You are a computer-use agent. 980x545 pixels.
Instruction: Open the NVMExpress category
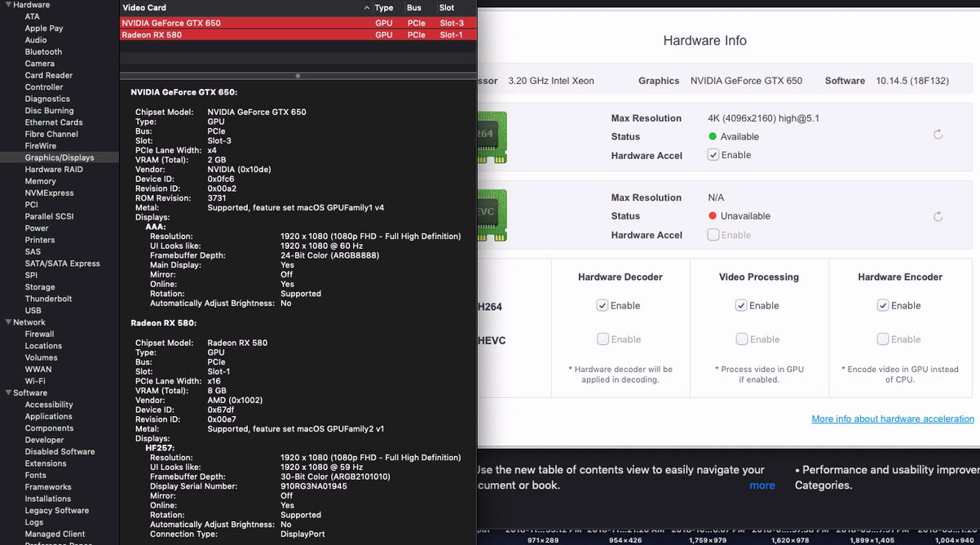(49, 193)
